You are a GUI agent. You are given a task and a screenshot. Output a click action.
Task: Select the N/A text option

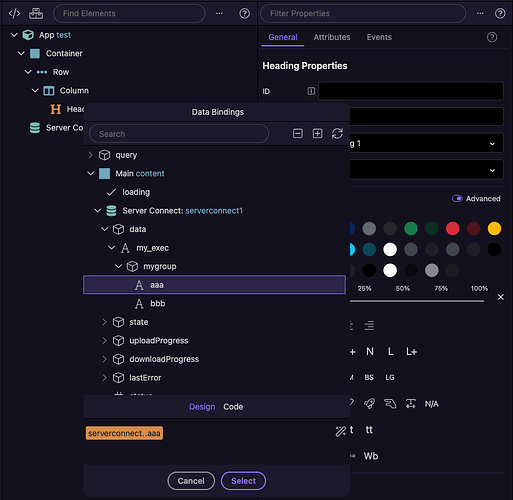pos(432,404)
